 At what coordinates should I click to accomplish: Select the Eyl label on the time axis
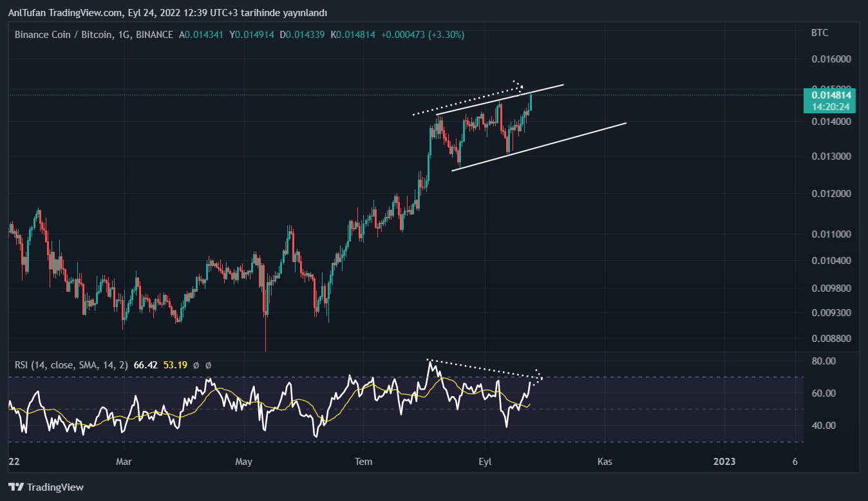(x=485, y=461)
